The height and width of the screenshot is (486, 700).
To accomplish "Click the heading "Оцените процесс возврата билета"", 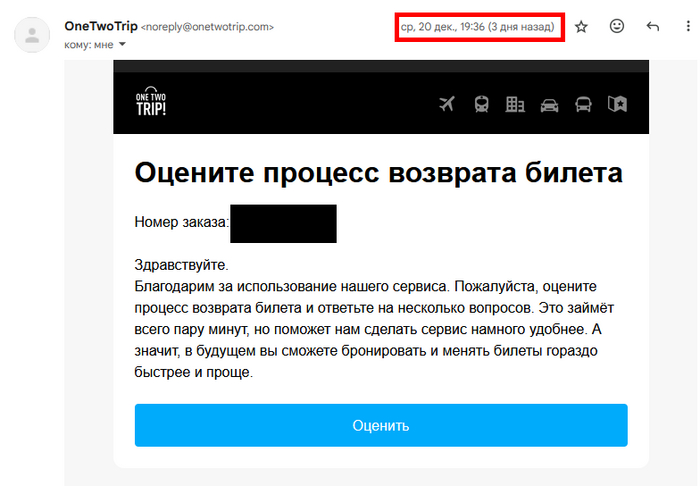I will (x=378, y=172).
